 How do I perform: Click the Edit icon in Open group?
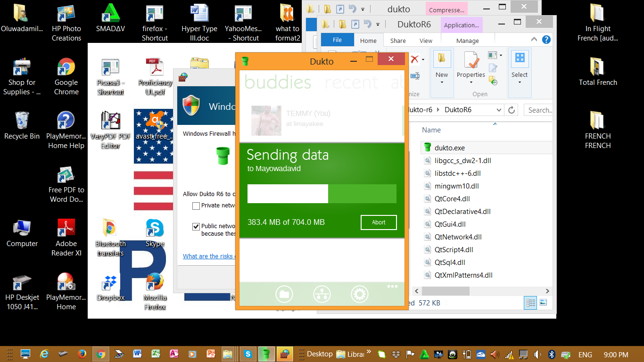point(493,68)
